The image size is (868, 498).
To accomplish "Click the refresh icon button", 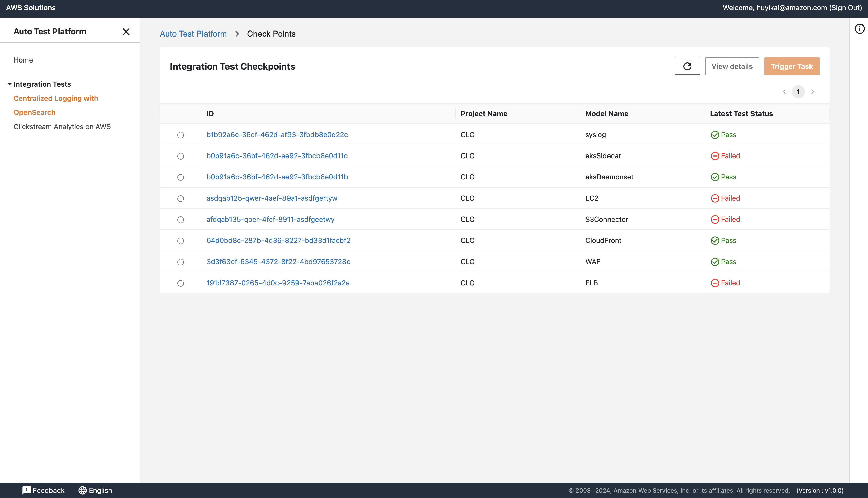I will pos(687,66).
